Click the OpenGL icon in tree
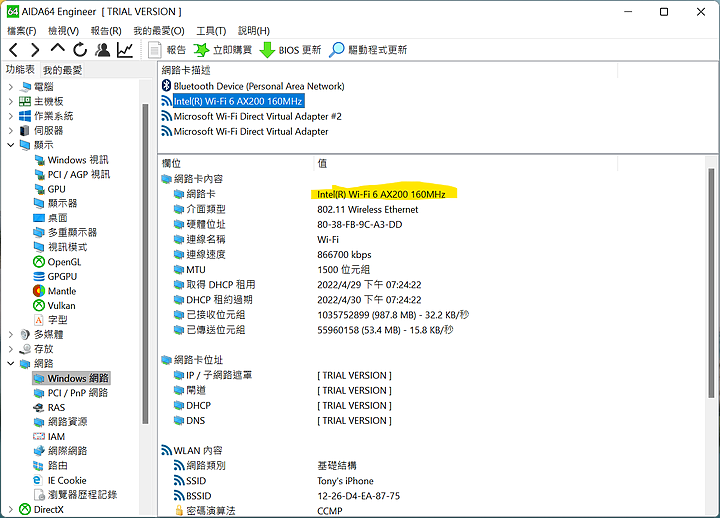This screenshot has height=518, width=720. tap(39, 262)
